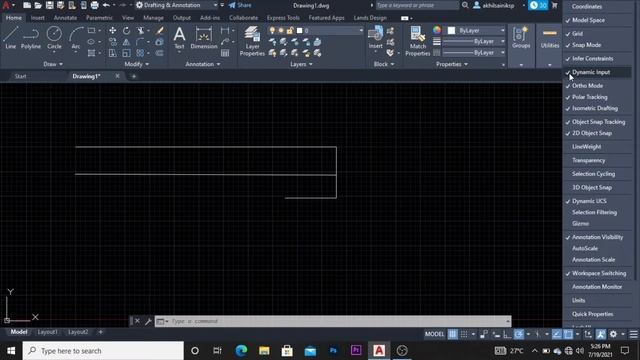Open Layer Properties

252,41
